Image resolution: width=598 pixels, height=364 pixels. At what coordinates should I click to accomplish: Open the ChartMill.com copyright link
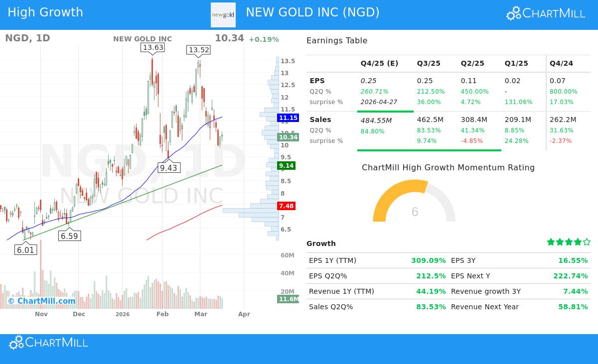point(41,301)
